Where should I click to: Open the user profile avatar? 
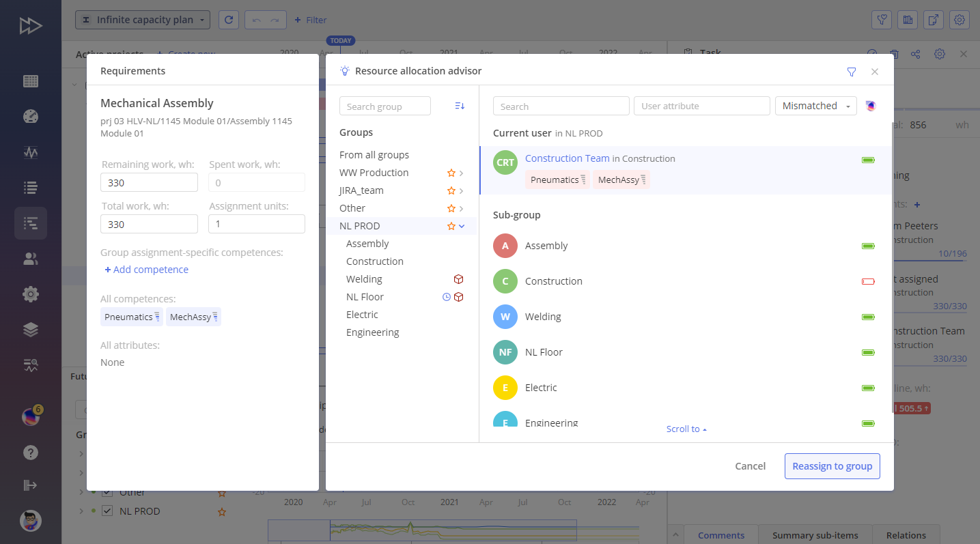point(31,521)
